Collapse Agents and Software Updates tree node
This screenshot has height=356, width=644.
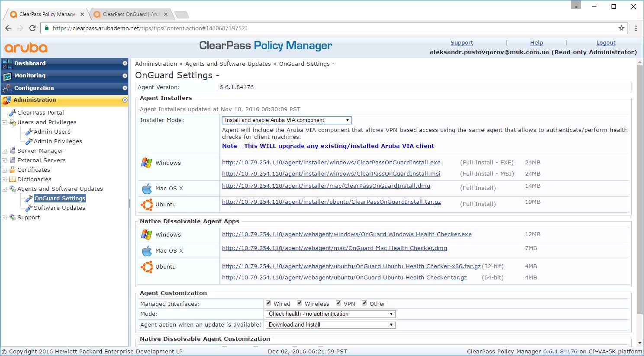(4, 189)
